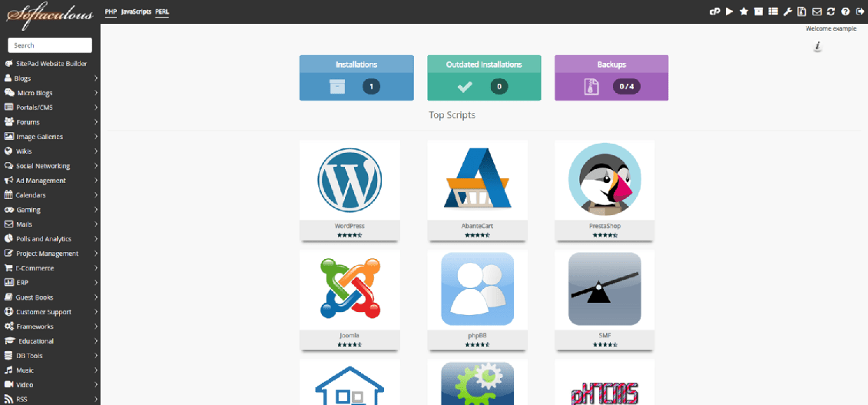Image resolution: width=868 pixels, height=405 pixels.
Task: Open all installations box icon in header
Action: click(759, 11)
